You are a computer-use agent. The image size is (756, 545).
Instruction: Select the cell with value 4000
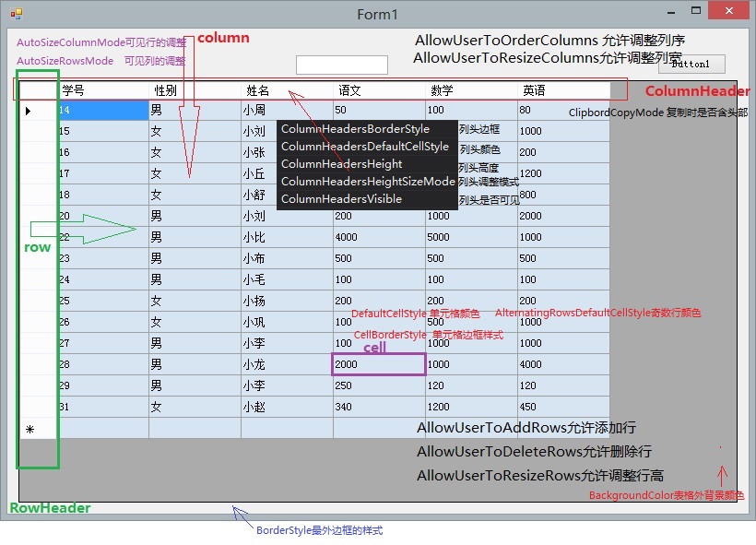(379, 237)
